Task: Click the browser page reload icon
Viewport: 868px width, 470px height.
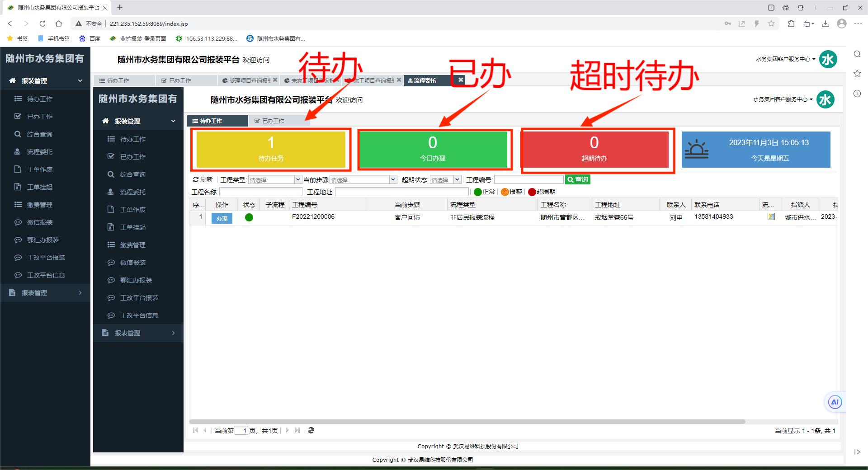Action: point(42,23)
